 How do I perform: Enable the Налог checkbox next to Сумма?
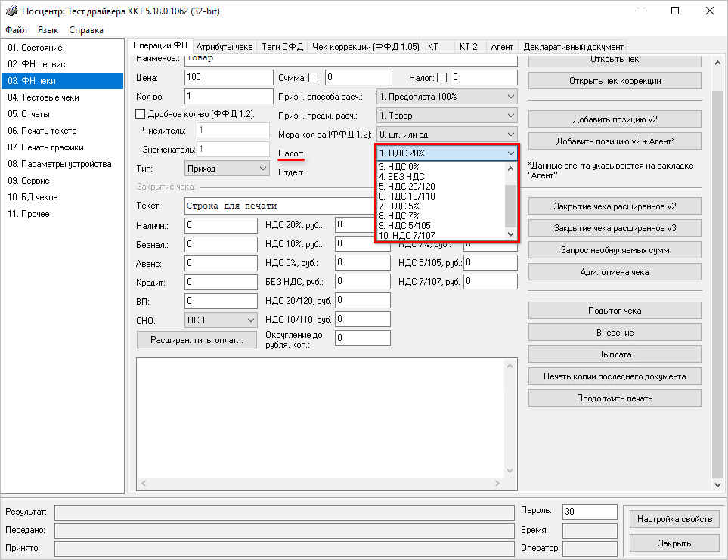click(x=441, y=77)
